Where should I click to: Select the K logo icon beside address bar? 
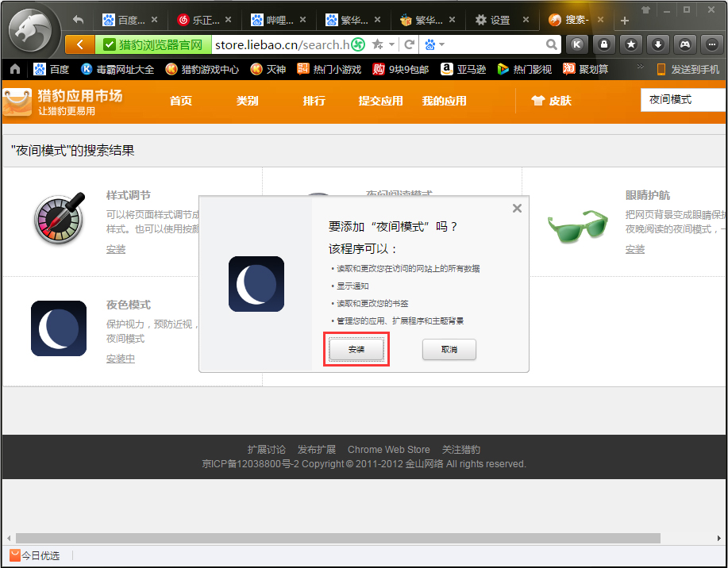(576, 45)
